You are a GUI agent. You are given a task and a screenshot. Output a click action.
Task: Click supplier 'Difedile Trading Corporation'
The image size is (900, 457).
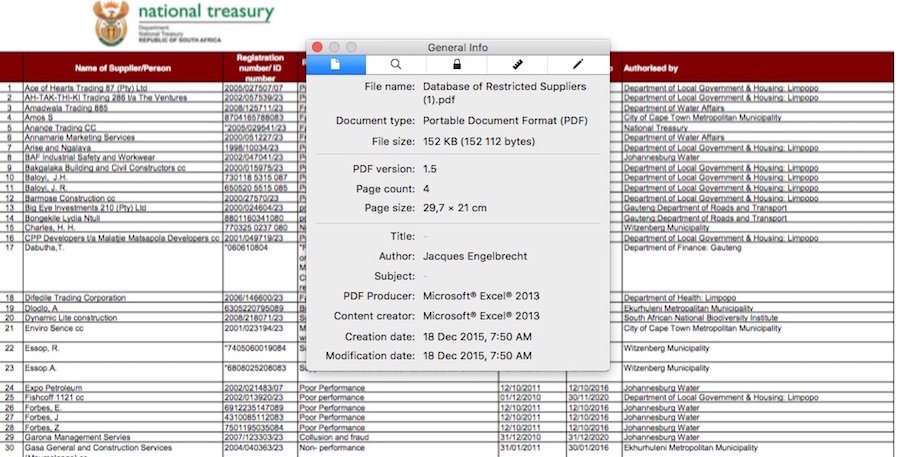(x=75, y=297)
